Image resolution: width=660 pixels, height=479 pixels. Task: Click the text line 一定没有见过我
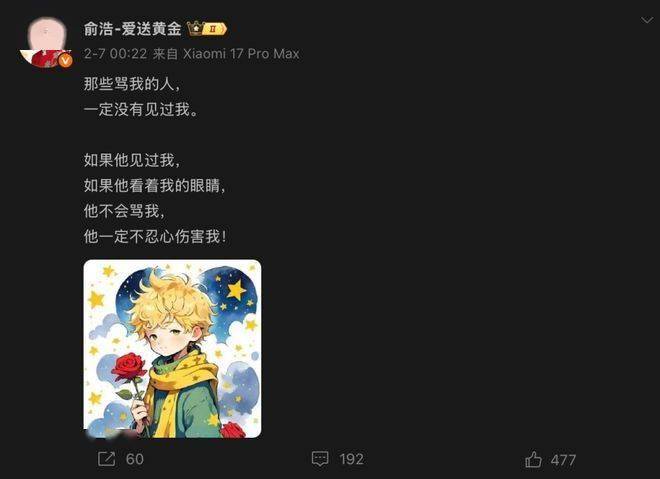141,109
